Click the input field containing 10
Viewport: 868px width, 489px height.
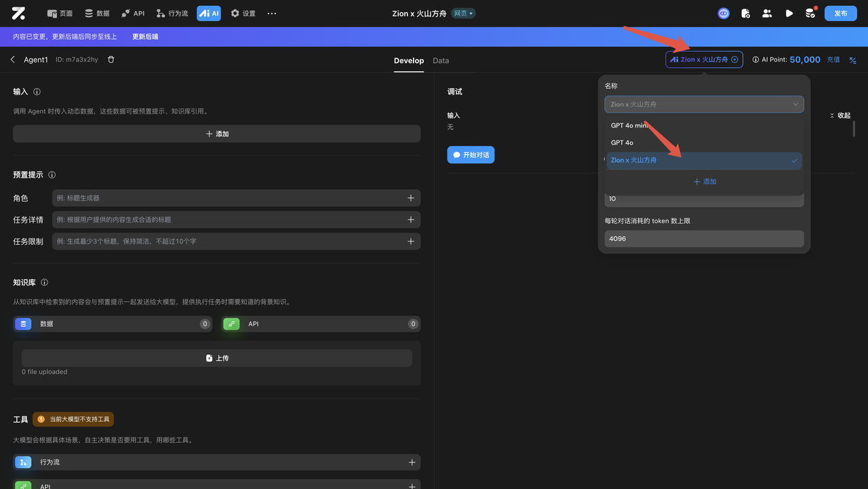(704, 199)
